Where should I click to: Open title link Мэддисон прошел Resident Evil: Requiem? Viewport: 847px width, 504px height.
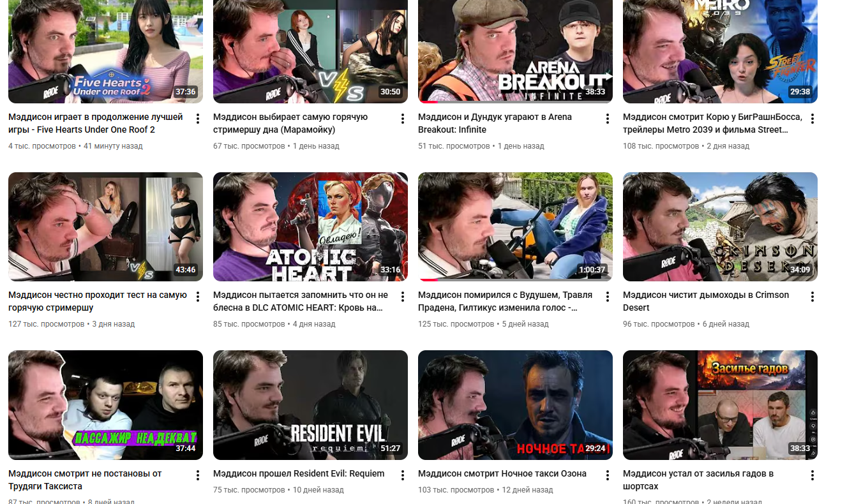point(299,473)
